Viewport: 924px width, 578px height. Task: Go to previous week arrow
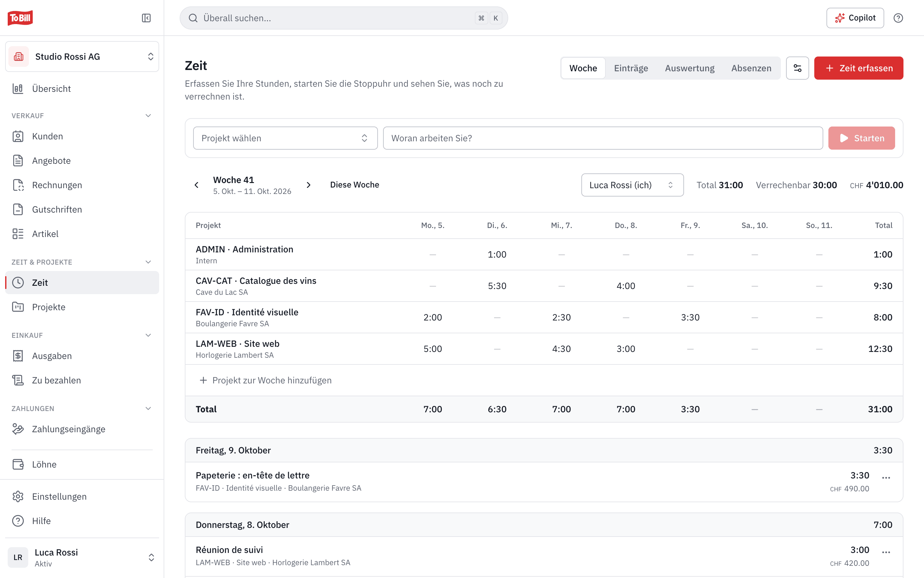[197, 185]
